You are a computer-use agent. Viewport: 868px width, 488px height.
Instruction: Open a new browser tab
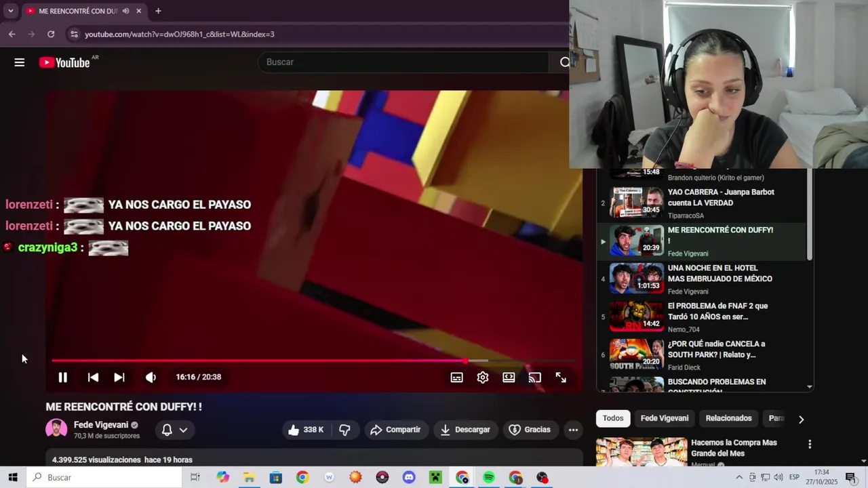[158, 11]
